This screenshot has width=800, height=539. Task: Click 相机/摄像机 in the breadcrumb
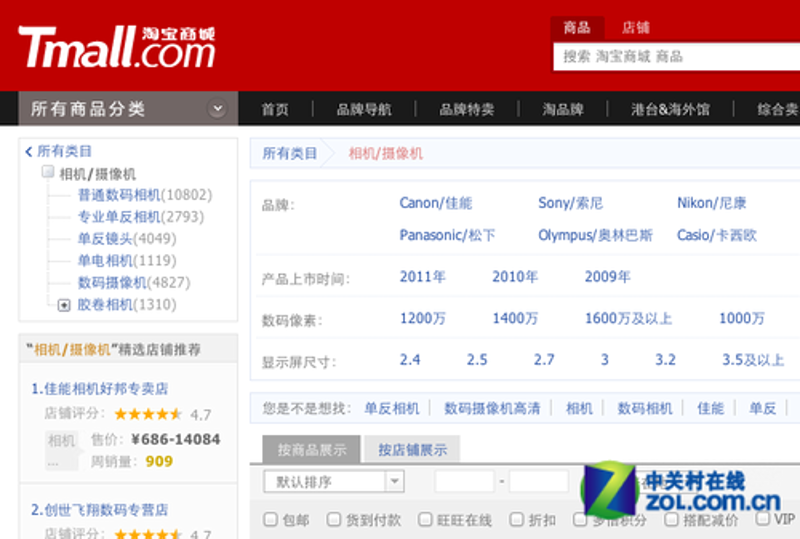pyautogui.click(x=385, y=153)
